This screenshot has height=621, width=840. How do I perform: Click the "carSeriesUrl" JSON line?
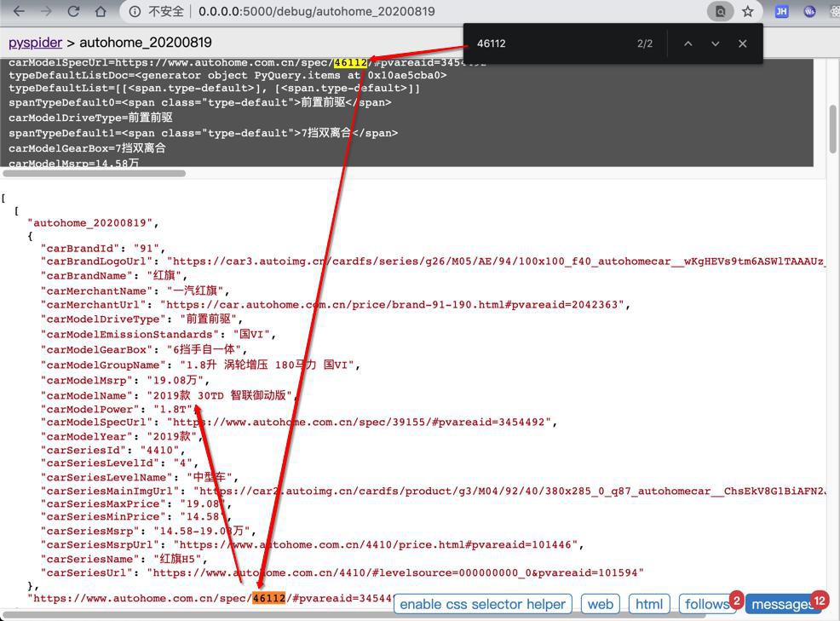pos(342,572)
